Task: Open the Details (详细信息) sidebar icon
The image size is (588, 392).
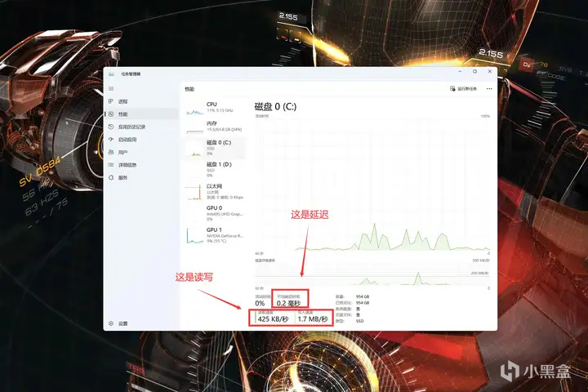Action: (111, 165)
